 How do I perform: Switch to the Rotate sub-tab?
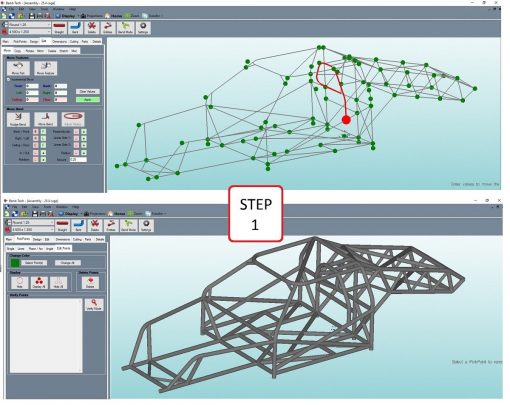click(30, 51)
